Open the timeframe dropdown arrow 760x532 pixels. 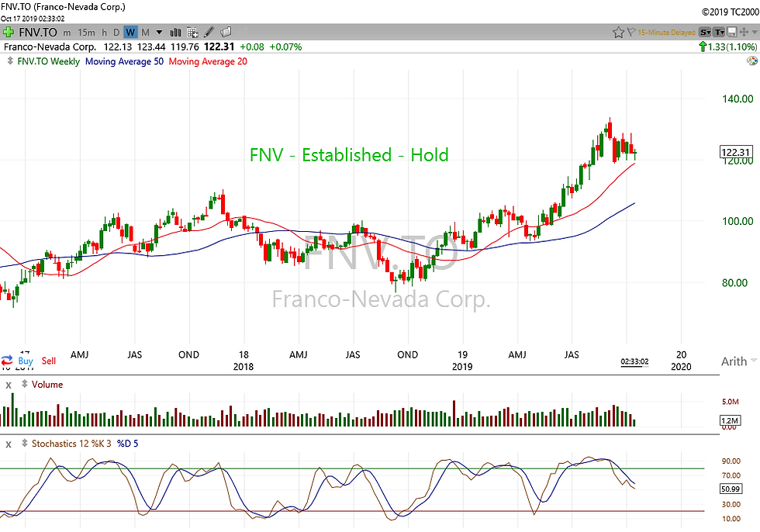point(159,33)
